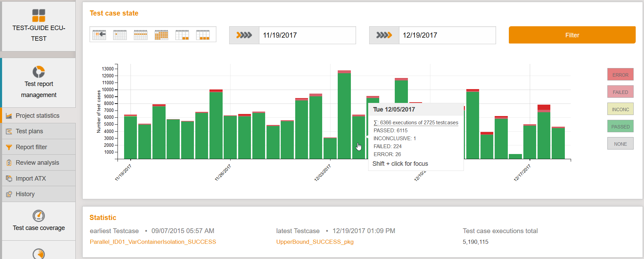
Task: Open the Test case coverage gauge icon
Action: (x=39, y=216)
